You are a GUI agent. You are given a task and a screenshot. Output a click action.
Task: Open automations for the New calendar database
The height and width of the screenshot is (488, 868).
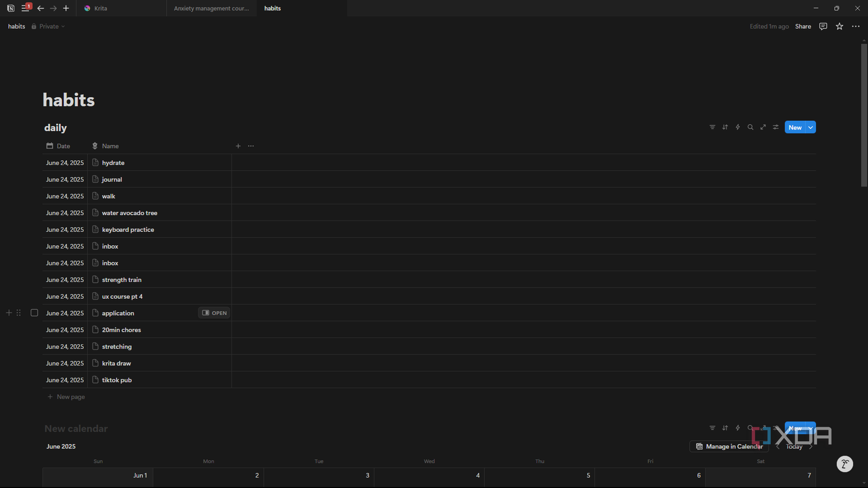738,428
